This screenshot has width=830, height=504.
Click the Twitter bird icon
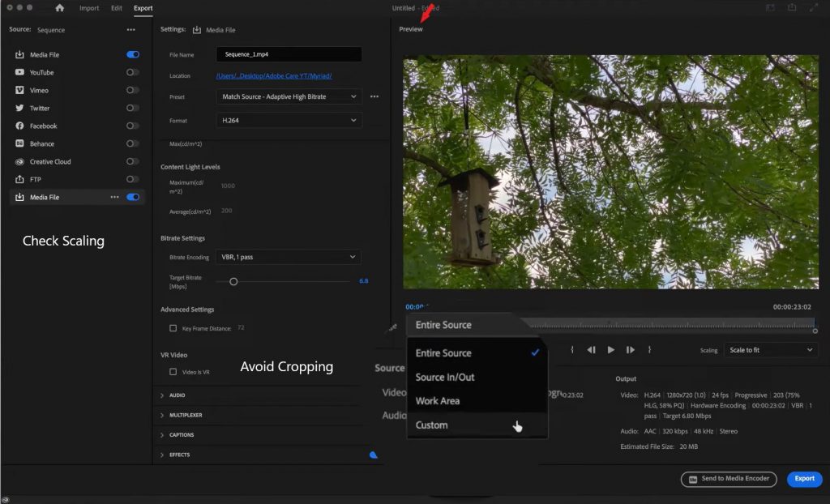click(19, 108)
